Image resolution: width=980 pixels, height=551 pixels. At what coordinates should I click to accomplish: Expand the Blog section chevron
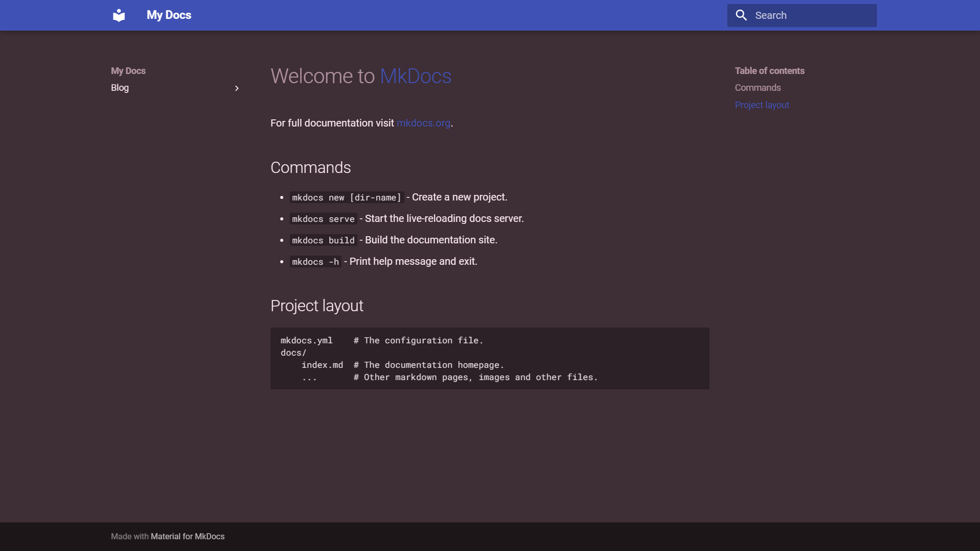click(237, 88)
